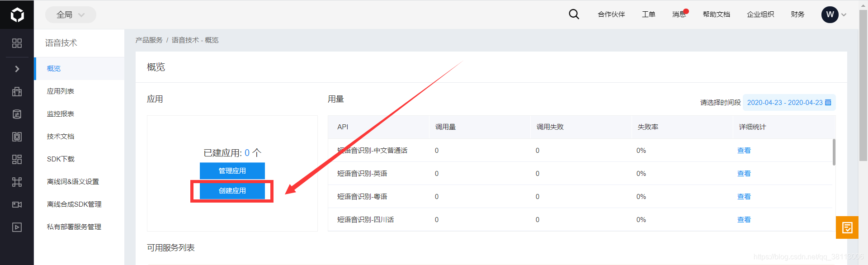Open 帮助文档 in the top navigation
868x265 pixels.
point(716,14)
